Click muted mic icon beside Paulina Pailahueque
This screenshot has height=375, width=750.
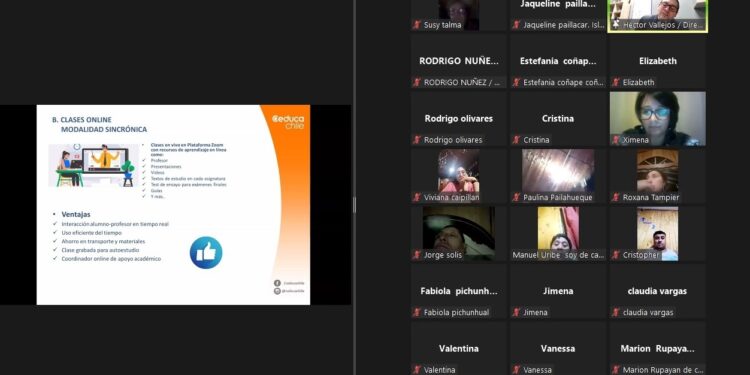pos(516,197)
